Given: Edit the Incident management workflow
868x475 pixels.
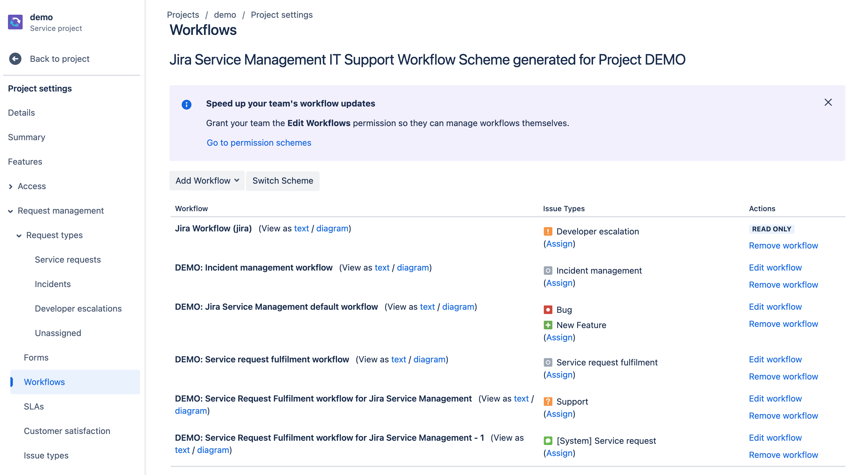Looking at the screenshot, I should point(775,267).
